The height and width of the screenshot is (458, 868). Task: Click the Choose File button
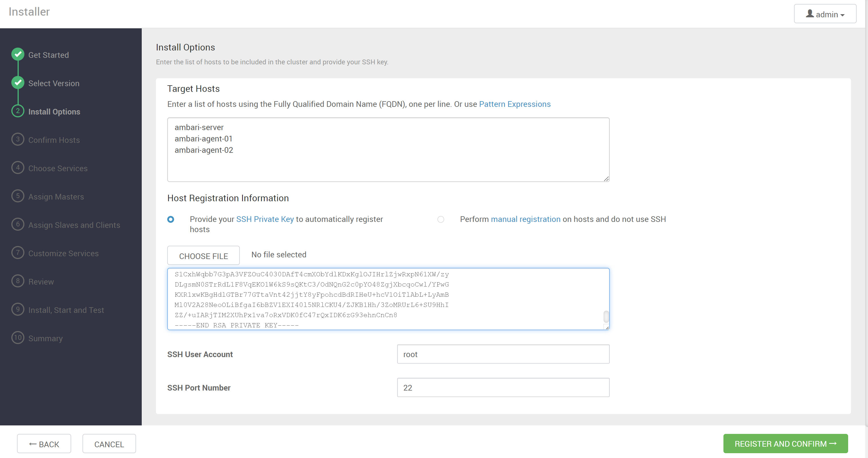204,256
